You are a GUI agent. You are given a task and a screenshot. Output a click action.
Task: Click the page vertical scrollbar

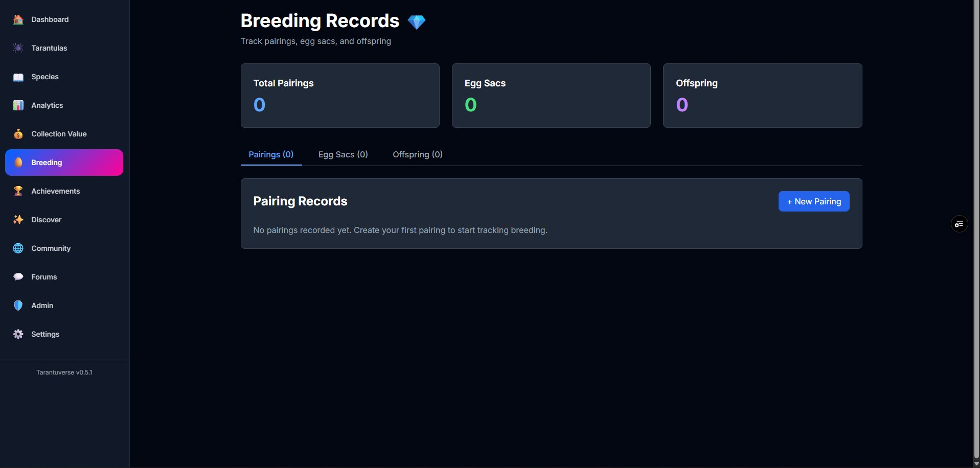tap(976, 230)
